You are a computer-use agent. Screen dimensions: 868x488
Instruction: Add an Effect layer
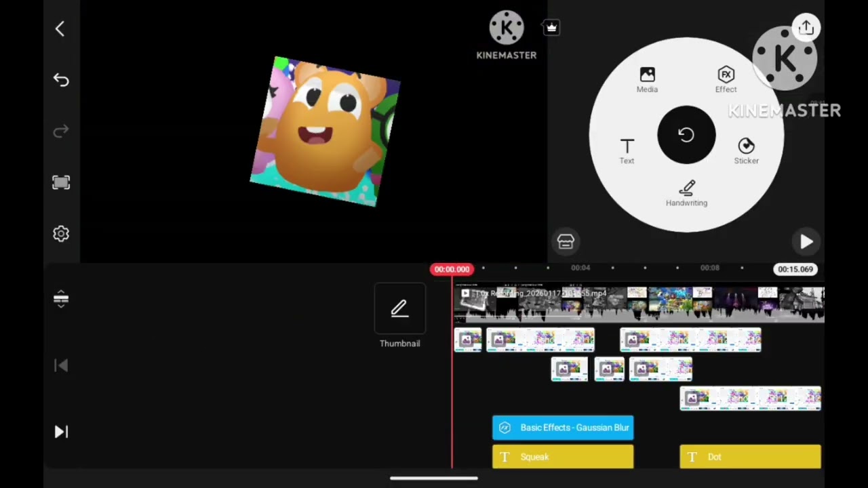pyautogui.click(x=726, y=80)
